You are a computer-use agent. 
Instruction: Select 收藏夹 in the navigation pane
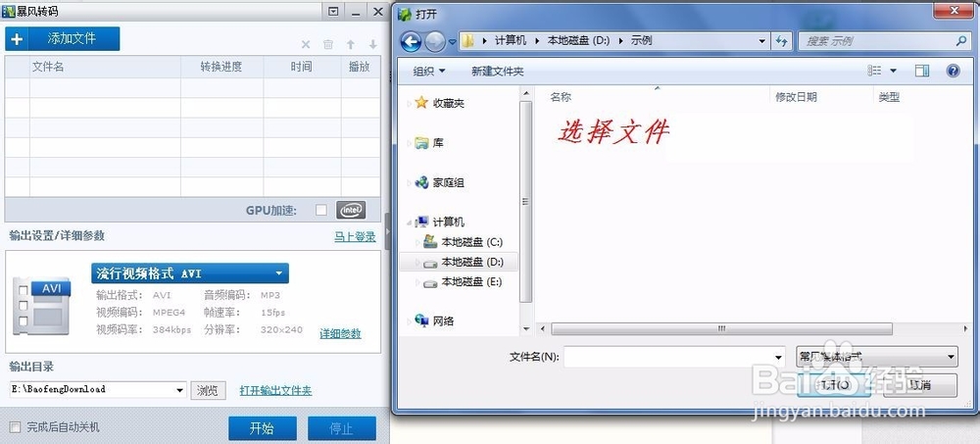(449, 103)
